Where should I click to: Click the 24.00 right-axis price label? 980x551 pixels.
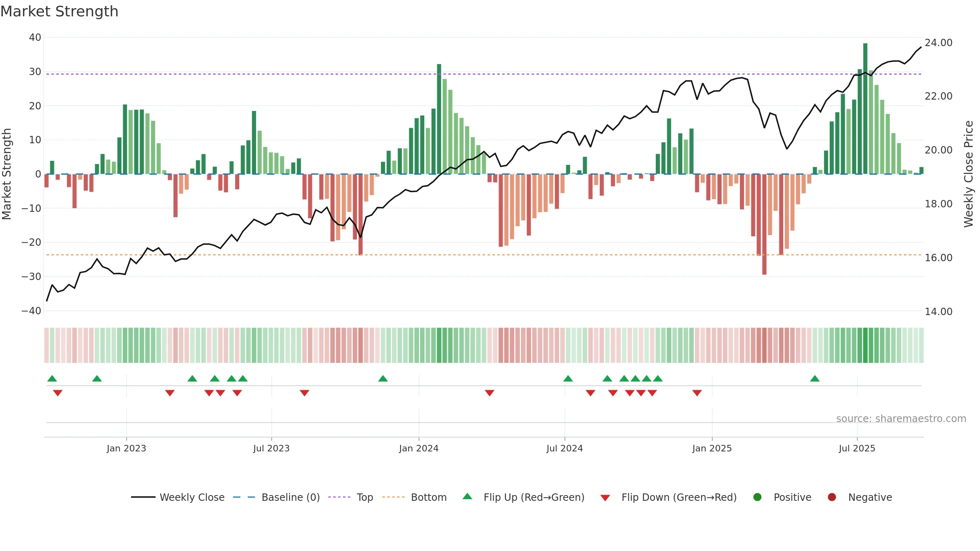(x=938, y=42)
